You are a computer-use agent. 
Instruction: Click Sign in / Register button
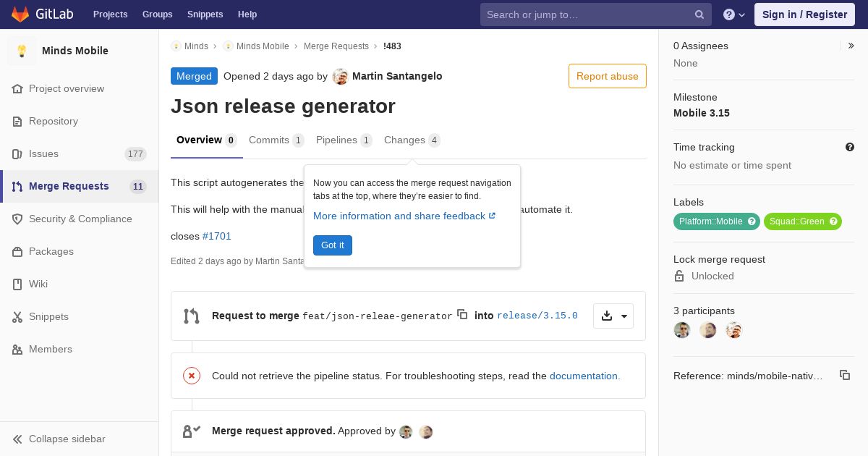pyautogui.click(x=804, y=14)
